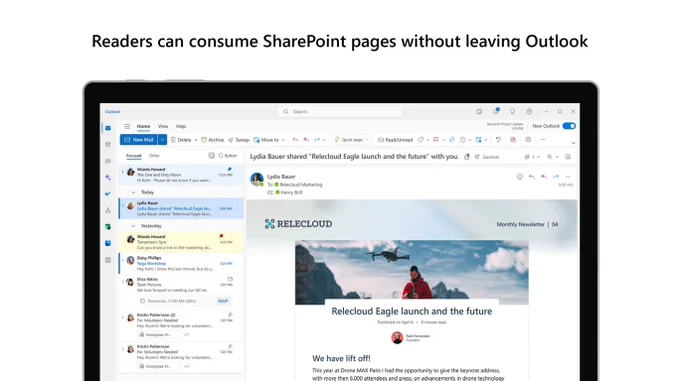Open the New Mail dropdown arrow
Viewport: 680px width, 381px height.
coord(162,140)
